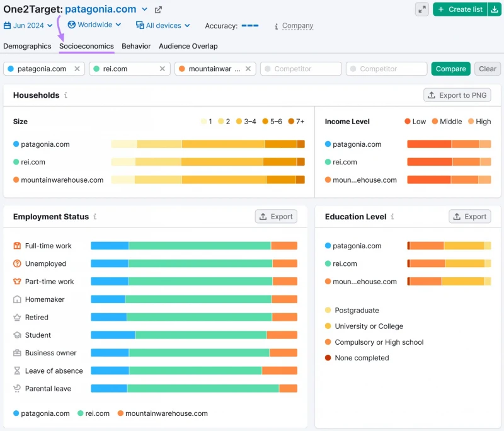The image size is (504, 431).
Task: Toggle None completed legend item
Action: tap(357, 358)
